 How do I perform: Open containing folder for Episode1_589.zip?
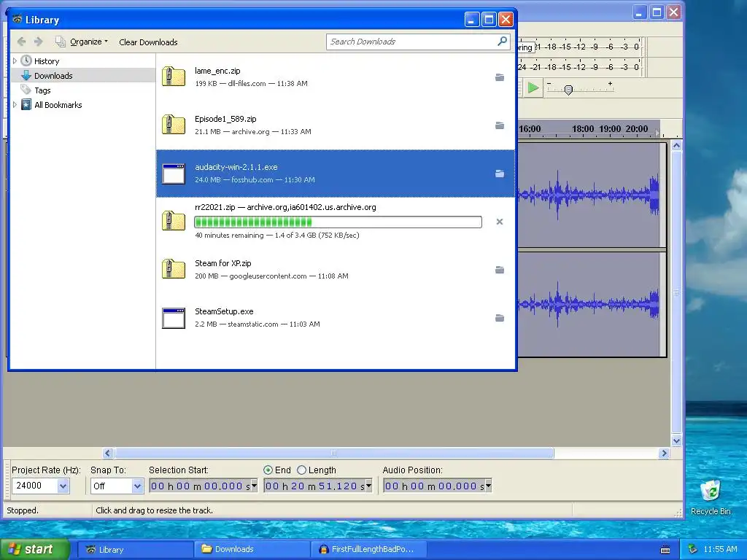click(x=499, y=125)
